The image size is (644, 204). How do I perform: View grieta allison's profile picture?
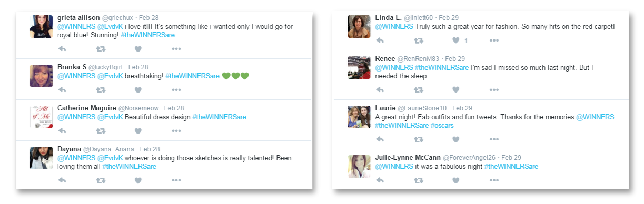[42, 26]
